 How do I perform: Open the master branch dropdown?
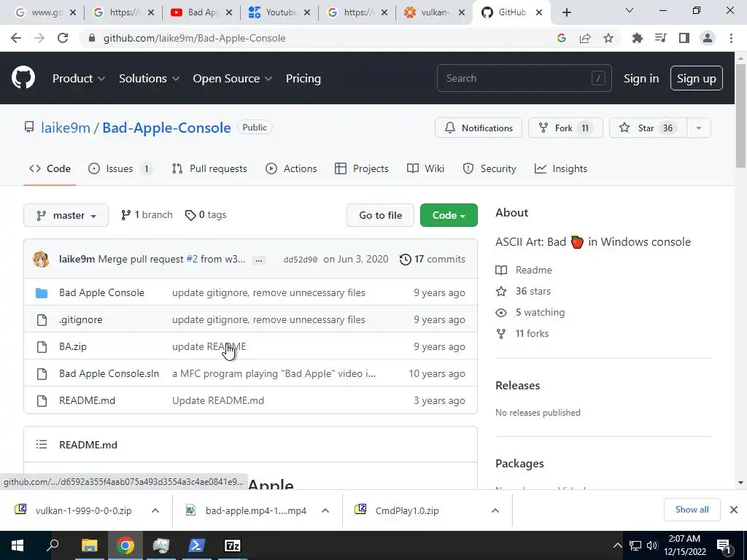(x=66, y=215)
